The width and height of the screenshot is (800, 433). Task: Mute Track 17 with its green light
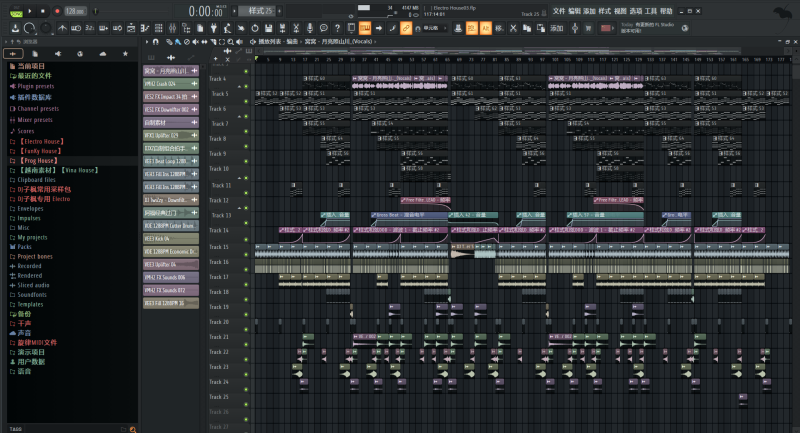[x=246, y=284]
